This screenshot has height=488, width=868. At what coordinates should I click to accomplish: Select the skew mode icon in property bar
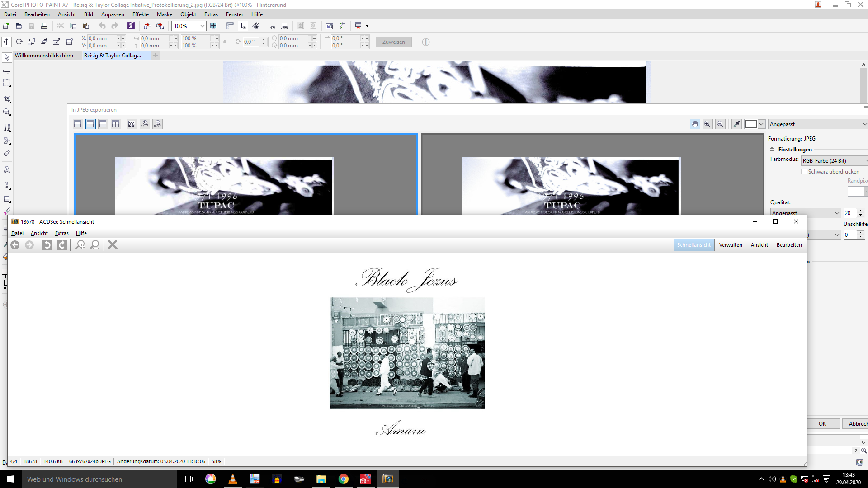coord(44,42)
